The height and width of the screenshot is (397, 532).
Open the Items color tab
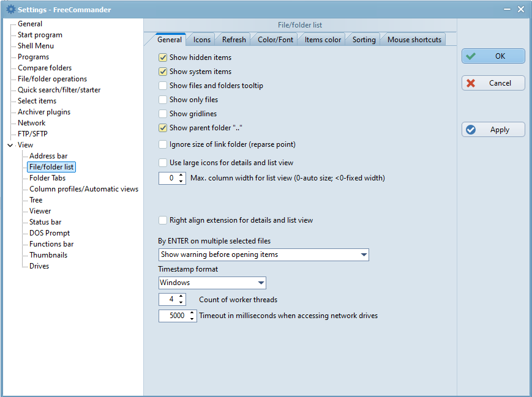click(323, 40)
